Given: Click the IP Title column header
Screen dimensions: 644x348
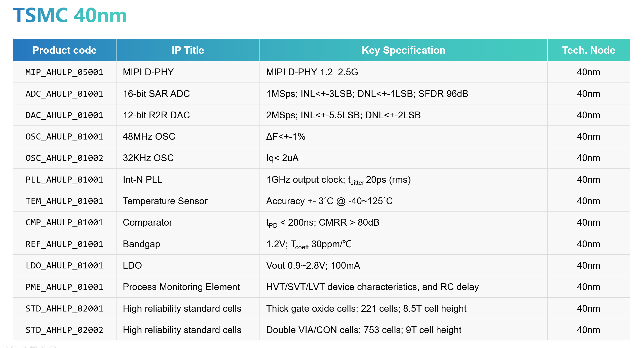Looking at the screenshot, I should tap(188, 50).
